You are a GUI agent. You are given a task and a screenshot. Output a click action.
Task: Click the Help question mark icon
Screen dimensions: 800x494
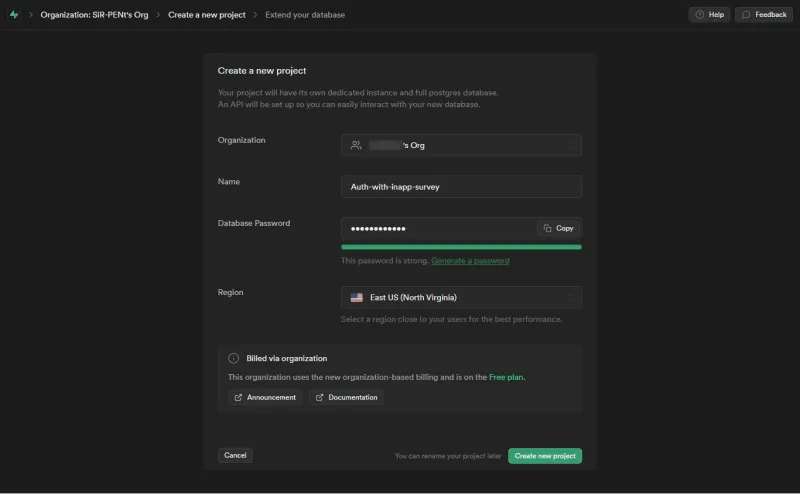699,15
